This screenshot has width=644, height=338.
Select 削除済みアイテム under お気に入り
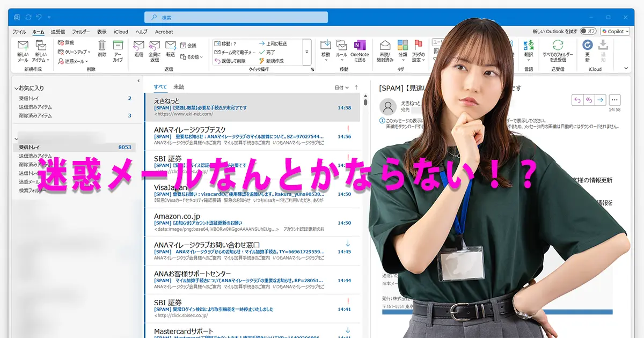pyautogui.click(x=74, y=115)
